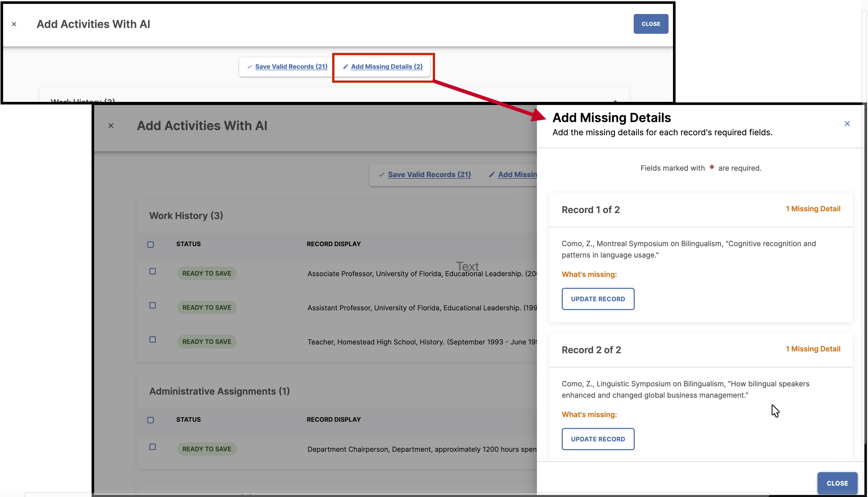Click pencil icon before top Add Missing Details
Viewport: 868px width, 497px height.
346,66
